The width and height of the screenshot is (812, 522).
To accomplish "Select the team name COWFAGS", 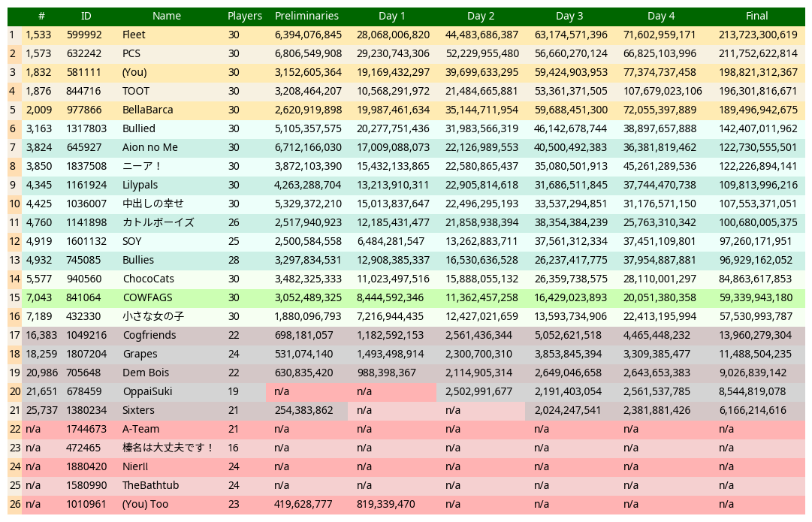I will [147, 297].
